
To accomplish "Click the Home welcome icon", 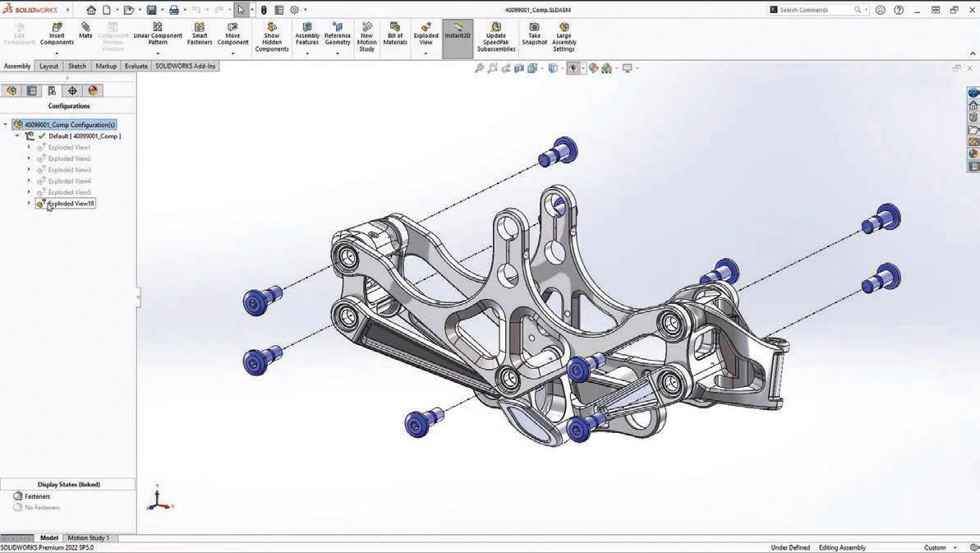I will tap(91, 10).
